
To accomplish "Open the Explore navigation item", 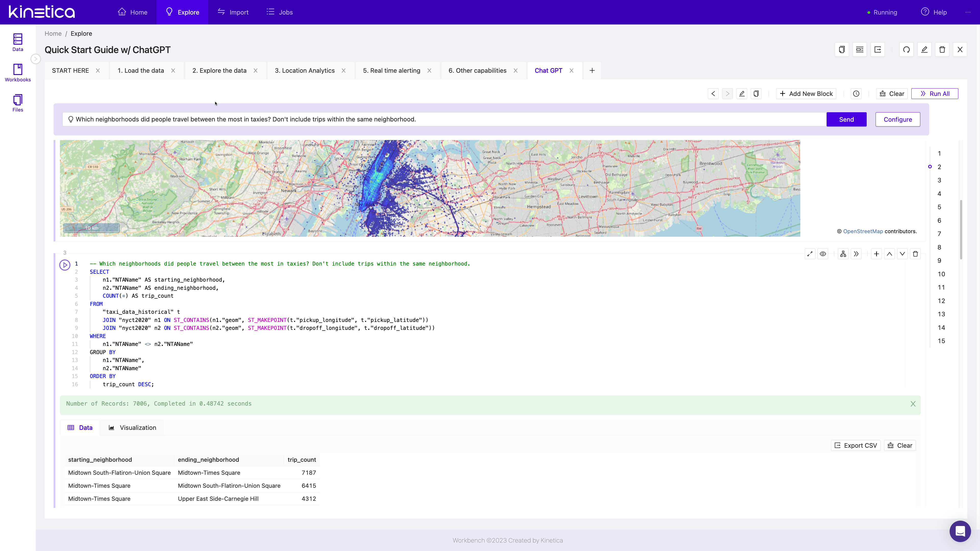I will pos(182,12).
